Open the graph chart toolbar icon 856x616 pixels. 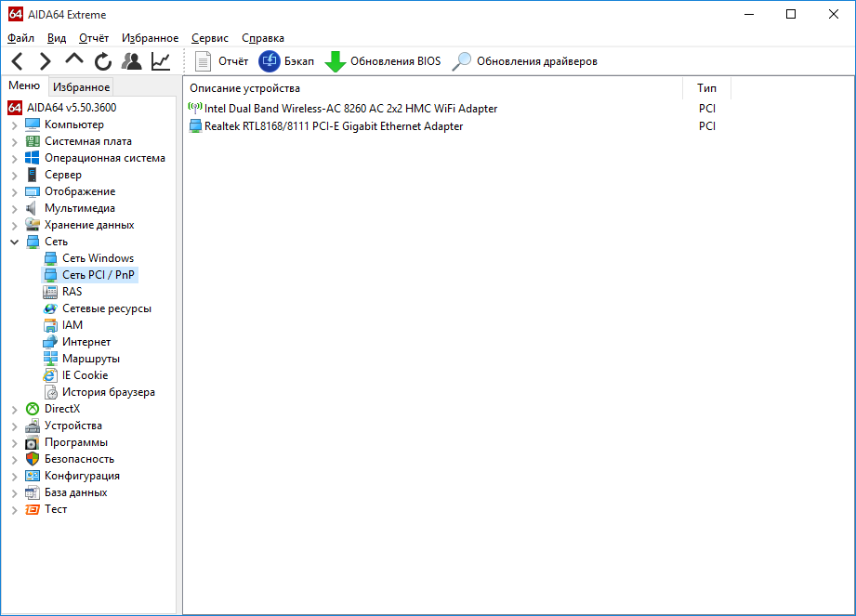161,61
